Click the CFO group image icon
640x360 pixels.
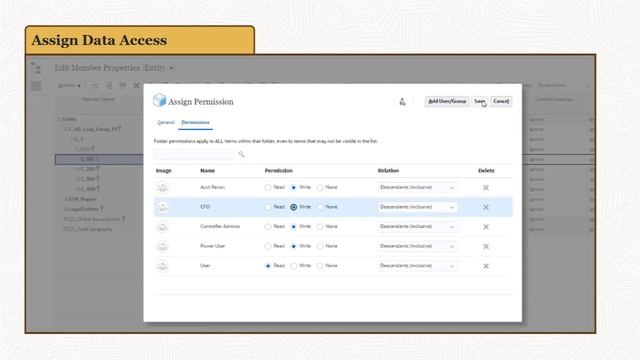pos(162,207)
